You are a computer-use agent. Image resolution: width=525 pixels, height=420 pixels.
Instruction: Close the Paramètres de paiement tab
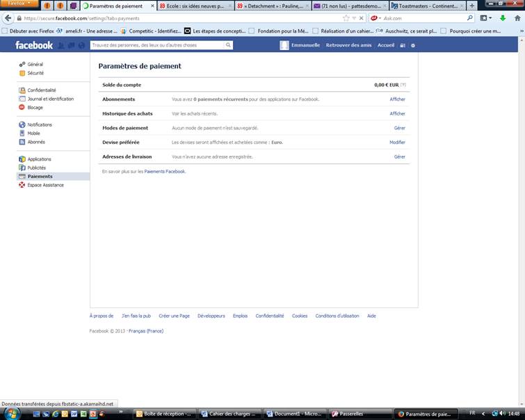click(x=152, y=6)
